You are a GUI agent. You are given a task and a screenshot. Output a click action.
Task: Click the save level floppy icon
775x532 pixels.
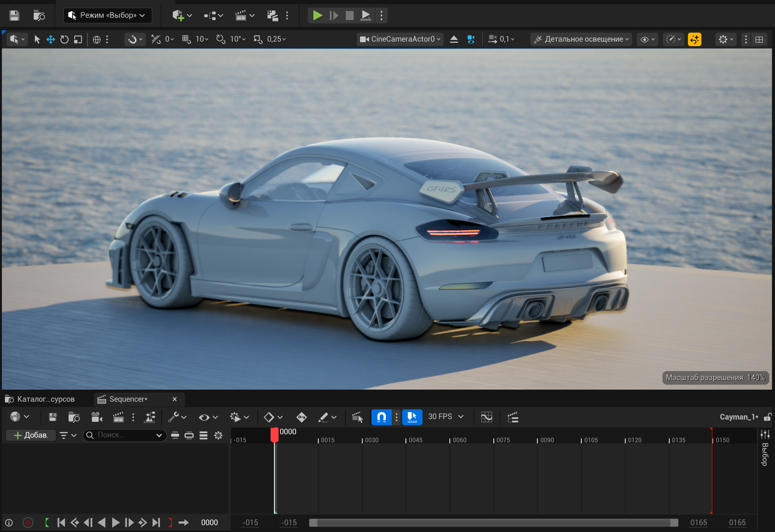coord(14,16)
